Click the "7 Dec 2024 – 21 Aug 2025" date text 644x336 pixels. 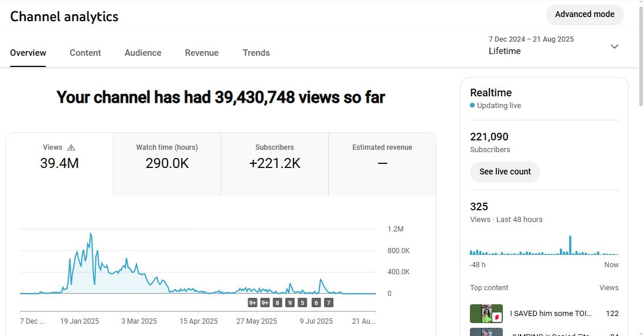click(531, 39)
